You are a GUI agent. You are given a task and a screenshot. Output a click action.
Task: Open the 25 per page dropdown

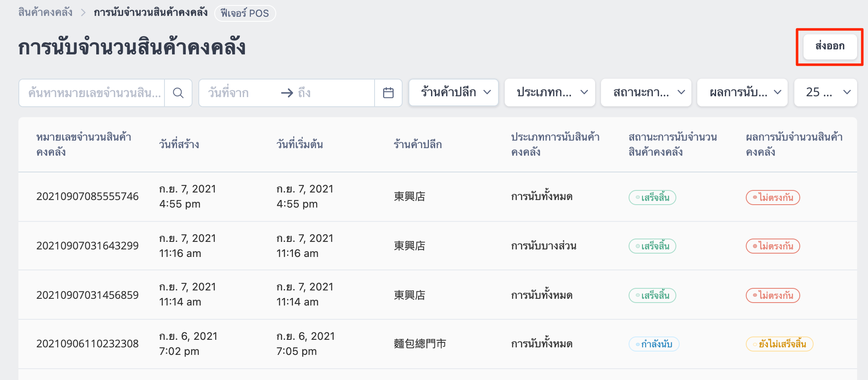point(826,92)
